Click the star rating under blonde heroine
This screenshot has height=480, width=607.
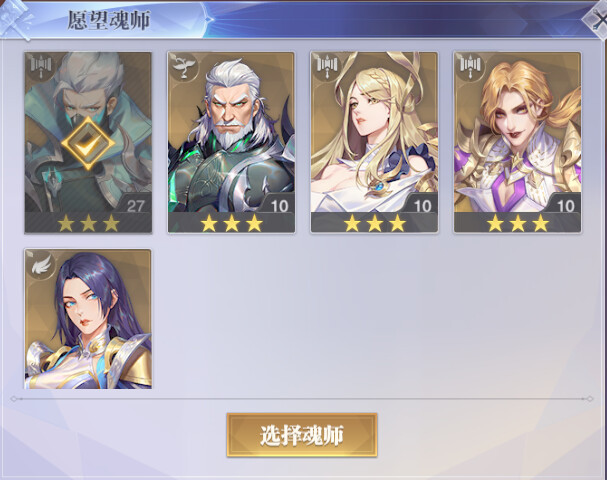[x=375, y=223]
